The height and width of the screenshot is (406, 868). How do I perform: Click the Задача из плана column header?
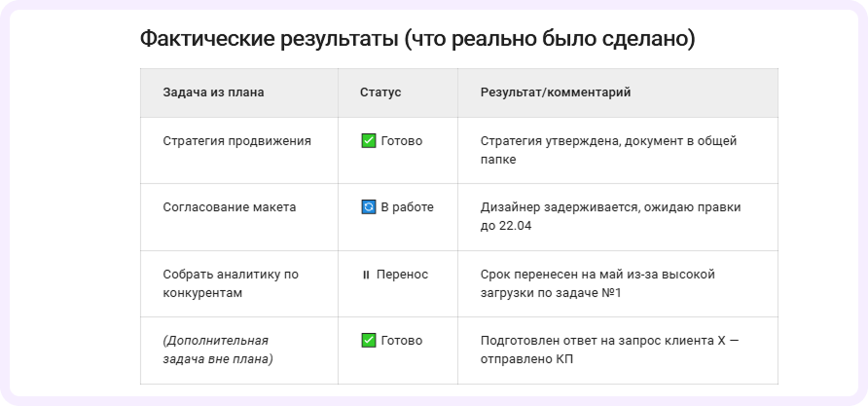[x=214, y=92]
